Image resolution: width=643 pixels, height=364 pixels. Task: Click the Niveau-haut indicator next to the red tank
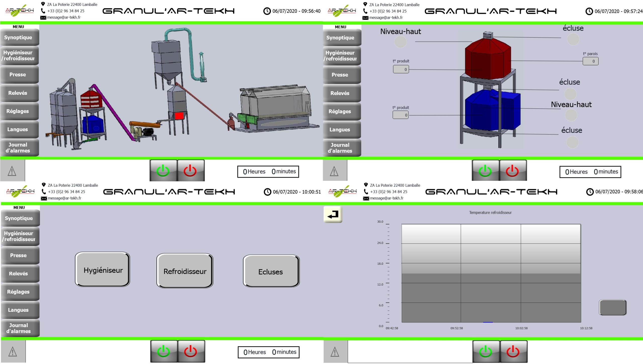(x=400, y=42)
